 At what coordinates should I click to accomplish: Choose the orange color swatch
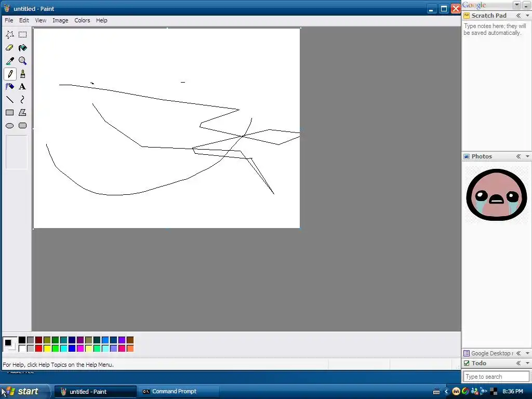coord(130,349)
